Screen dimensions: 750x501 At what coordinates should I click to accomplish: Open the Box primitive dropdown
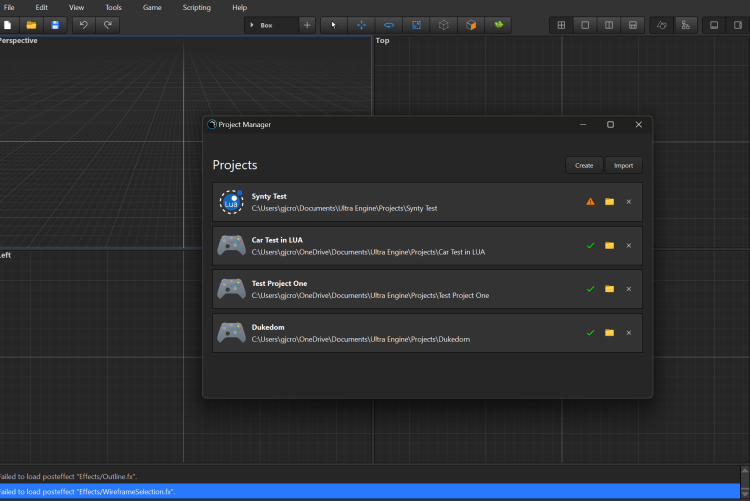[271, 24]
